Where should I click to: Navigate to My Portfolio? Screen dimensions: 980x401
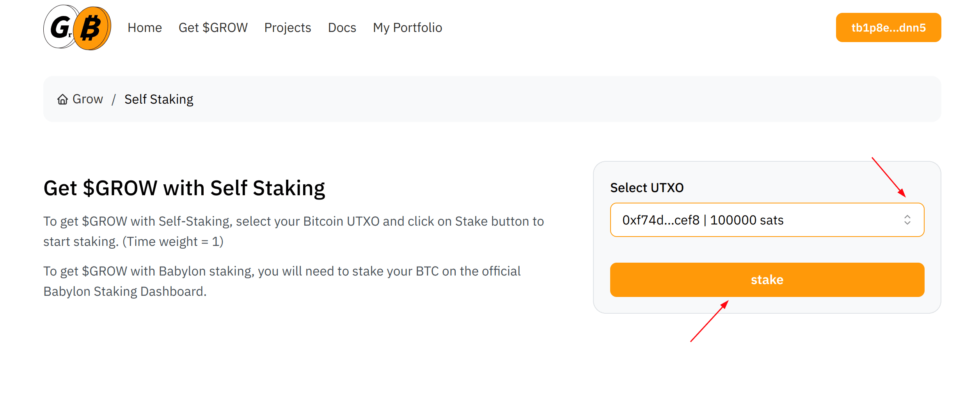pyautogui.click(x=407, y=28)
